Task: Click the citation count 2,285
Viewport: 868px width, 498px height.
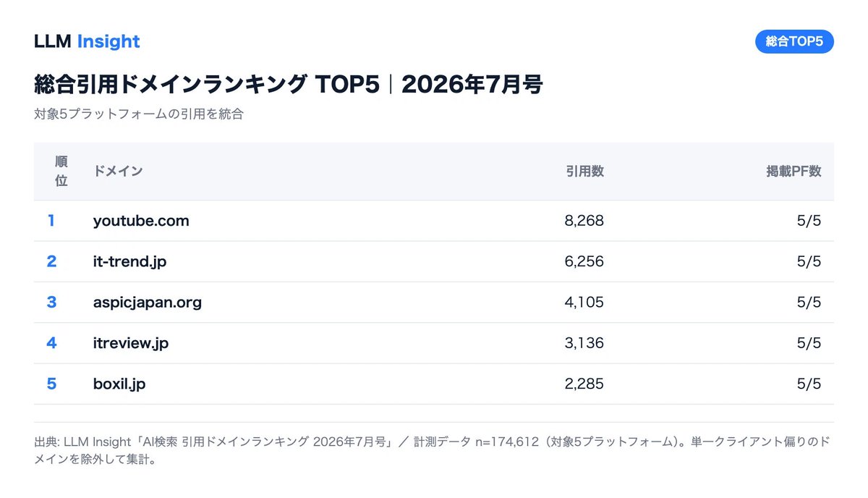Action: 584,384
